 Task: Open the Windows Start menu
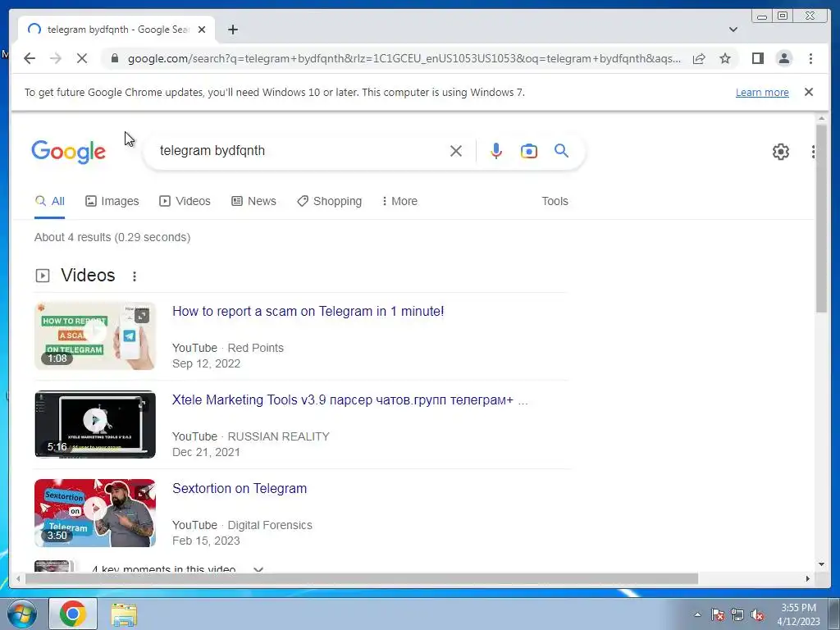pyautogui.click(x=22, y=614)
